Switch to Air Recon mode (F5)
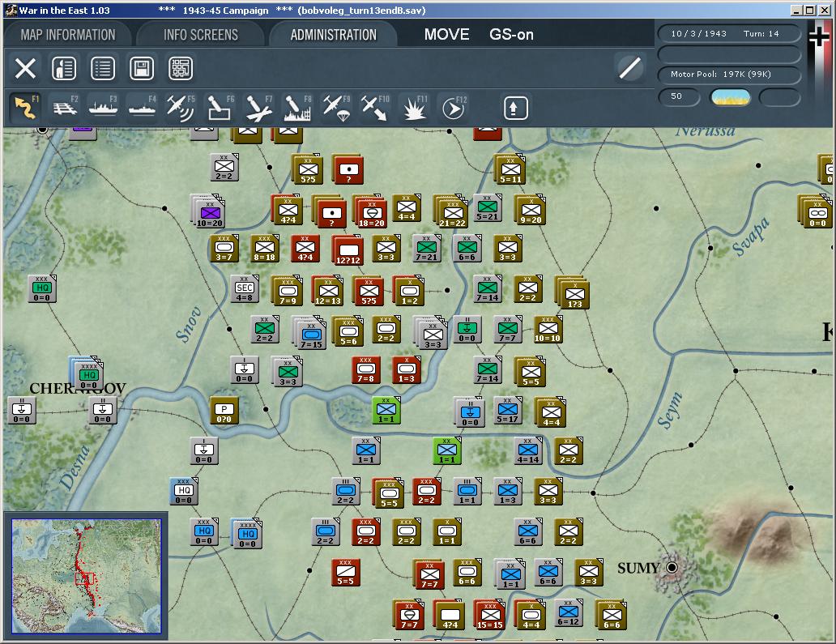This screenshot has width=836, height=644. (x=181, y=107)
